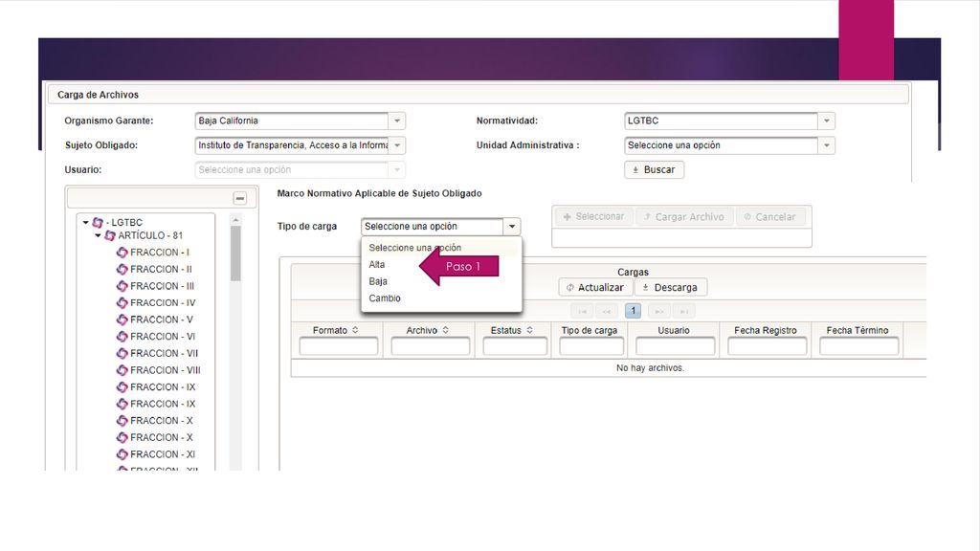Click the Cancelar button
980x551 pixels.
pos(770,217)
